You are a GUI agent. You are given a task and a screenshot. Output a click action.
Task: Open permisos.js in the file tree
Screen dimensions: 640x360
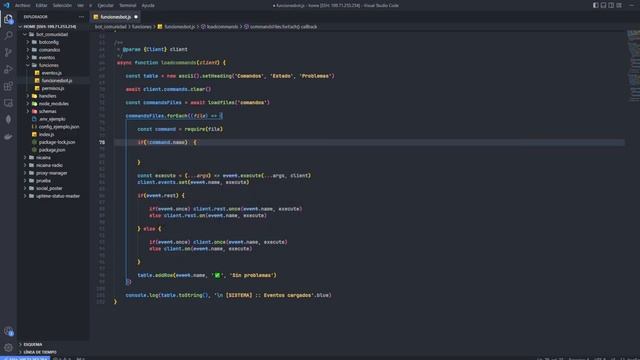(x=53, y=88)
